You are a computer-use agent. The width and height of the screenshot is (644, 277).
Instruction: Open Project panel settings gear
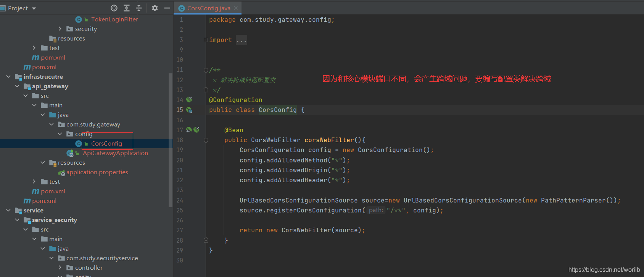(155, 8)
